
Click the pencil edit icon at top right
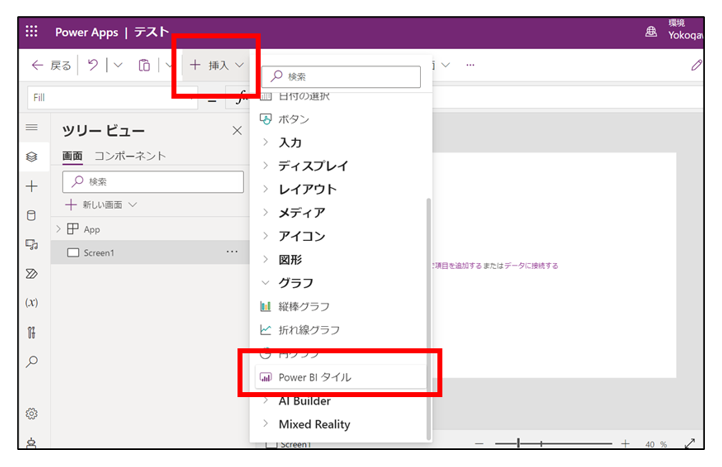(x=696, y=65)
